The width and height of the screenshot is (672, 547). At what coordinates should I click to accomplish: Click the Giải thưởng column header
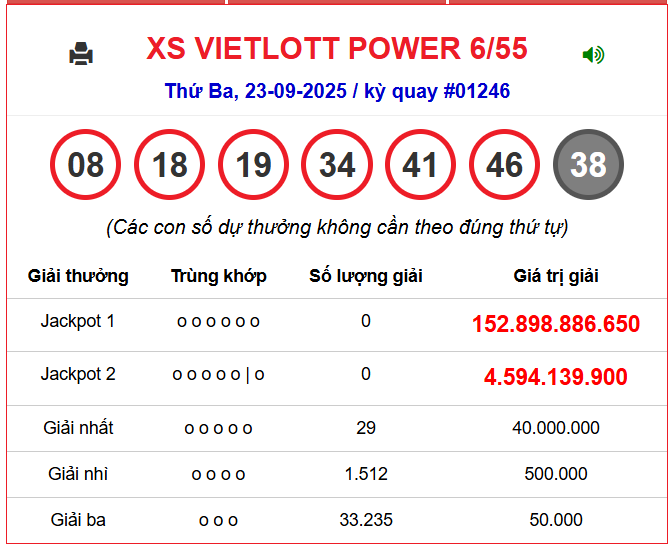[x=78, y=276]
